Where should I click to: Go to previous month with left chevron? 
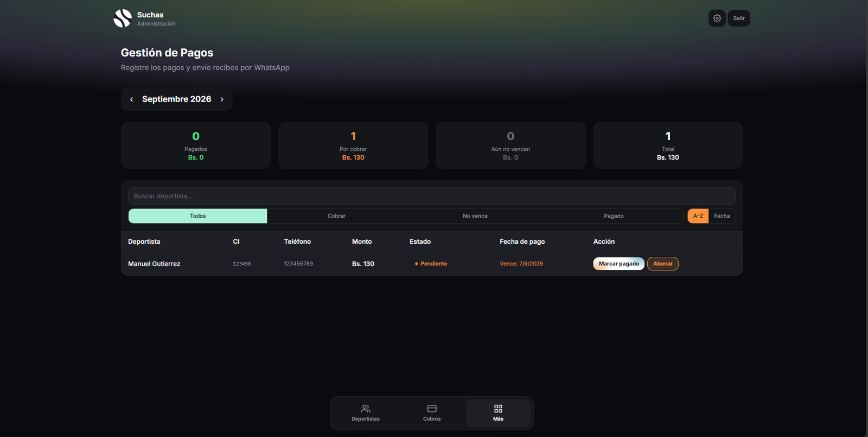click(131, 99)
